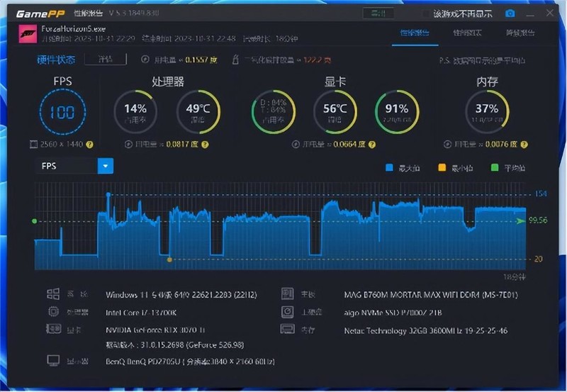This screenshot has width=567, height=392.
Task: Click the graphics card usage gauge showing D and T
Action: click(274, 112)
